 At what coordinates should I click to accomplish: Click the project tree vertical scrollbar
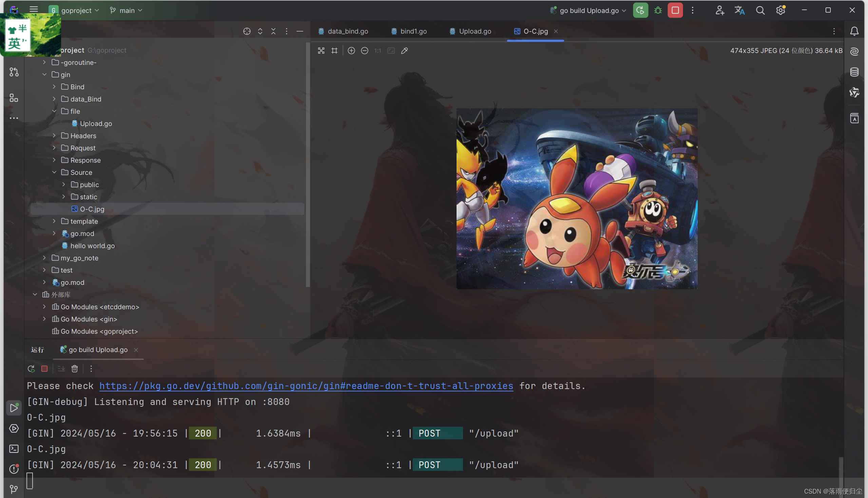coord(308,164)
